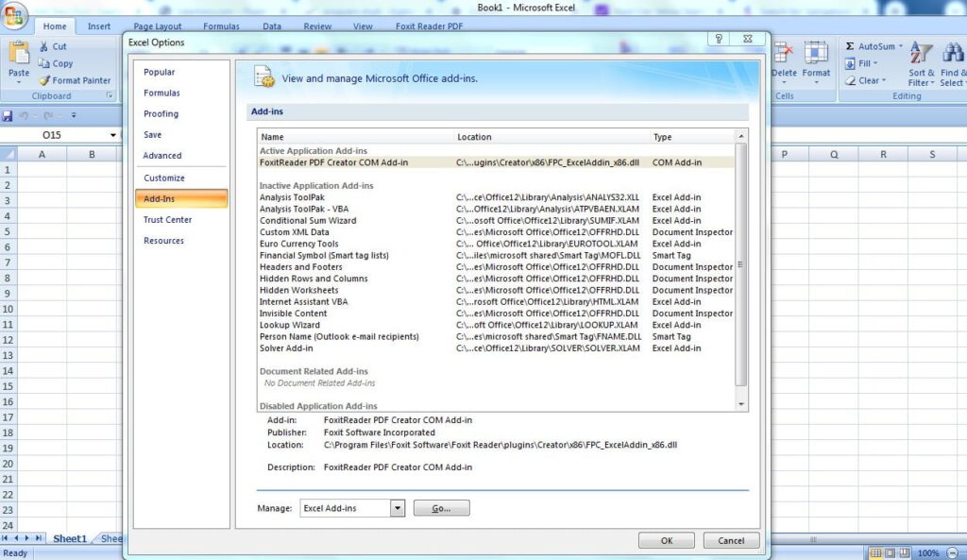The image size is (967, 560).
Task: Switch to Page Layout view icon
Action: 890,552
